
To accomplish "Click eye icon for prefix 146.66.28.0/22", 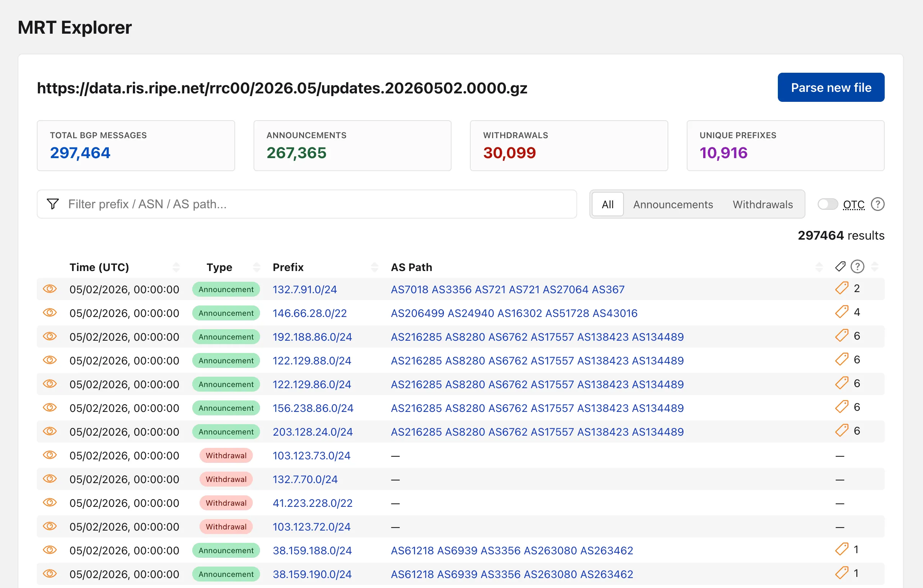I will click(x=50, y=313).
